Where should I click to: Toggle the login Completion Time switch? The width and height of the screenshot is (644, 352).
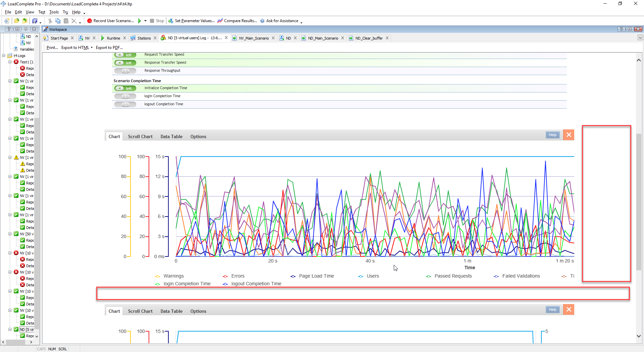click(x=125, y=96)
